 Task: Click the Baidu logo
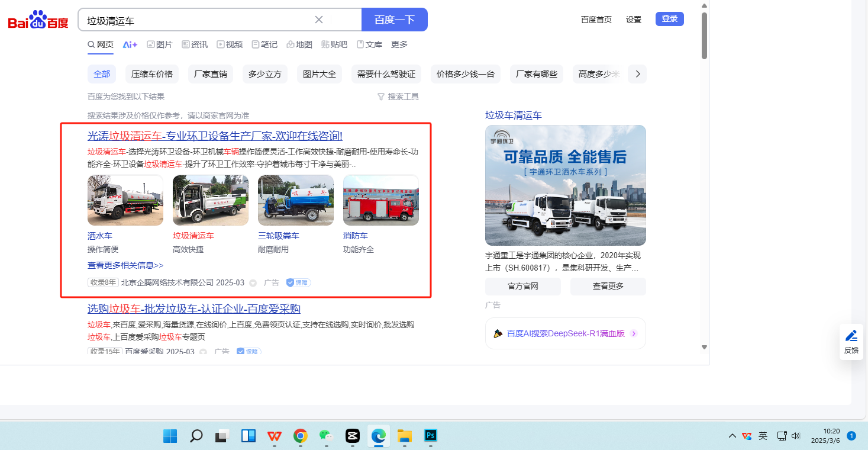click(38, 20)
